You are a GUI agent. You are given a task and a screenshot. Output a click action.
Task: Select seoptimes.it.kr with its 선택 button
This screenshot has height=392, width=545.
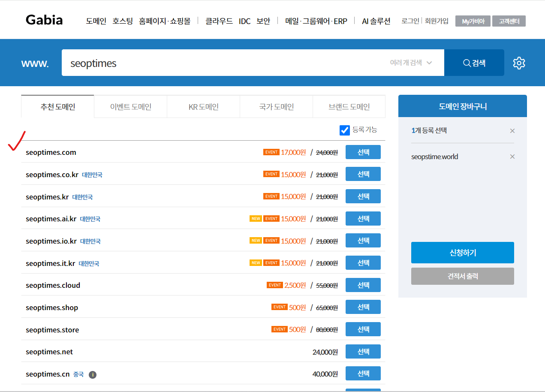[363, 262]
